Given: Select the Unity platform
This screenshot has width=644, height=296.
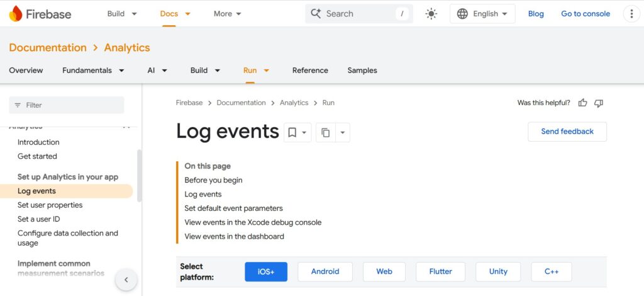Looking at the screenshot, I should tap(498, 271).
